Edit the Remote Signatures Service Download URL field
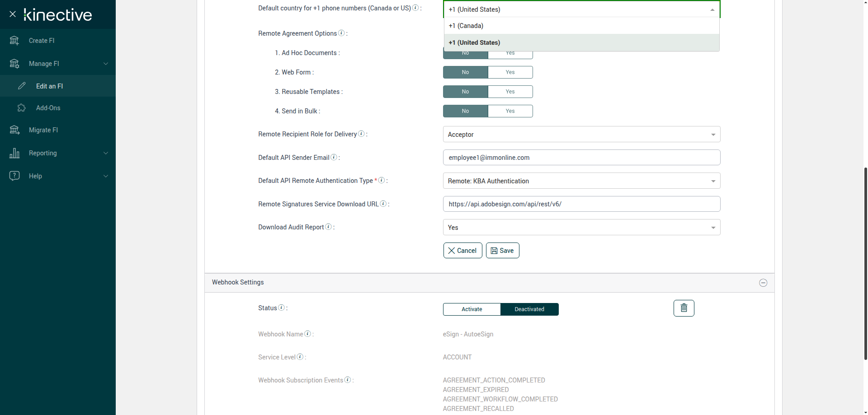This screenshot has height=415, width=868. (x=581, y=204)
